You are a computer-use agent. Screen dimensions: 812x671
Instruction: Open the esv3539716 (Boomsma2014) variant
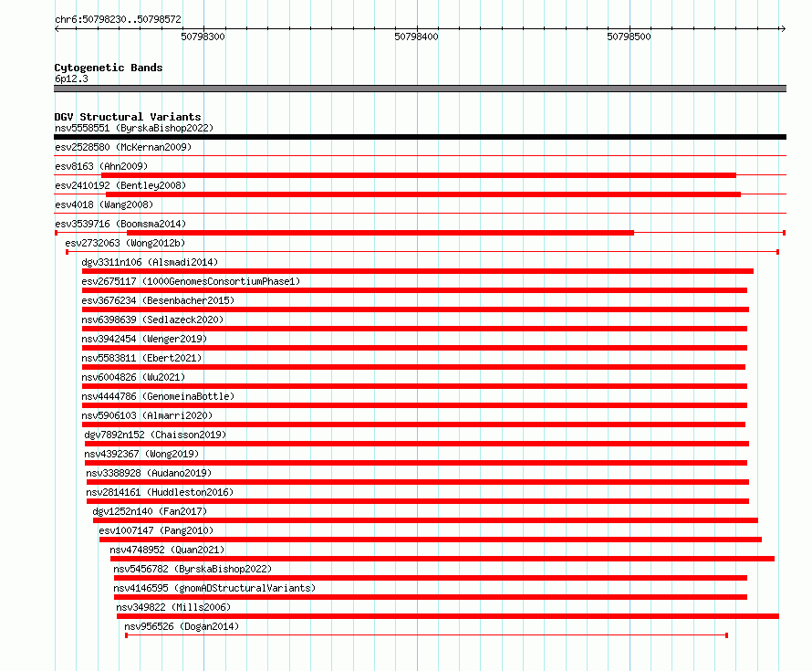120,224
